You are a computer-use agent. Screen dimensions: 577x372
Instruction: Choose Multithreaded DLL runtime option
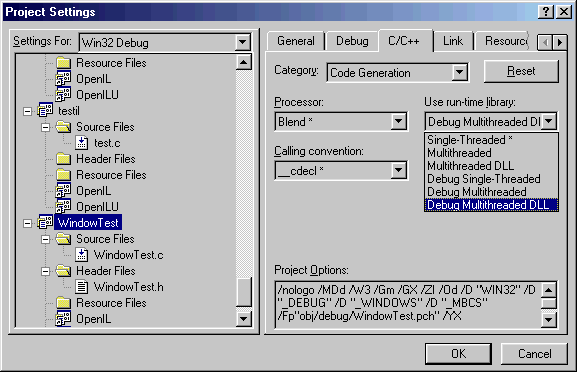pos(491,166)
